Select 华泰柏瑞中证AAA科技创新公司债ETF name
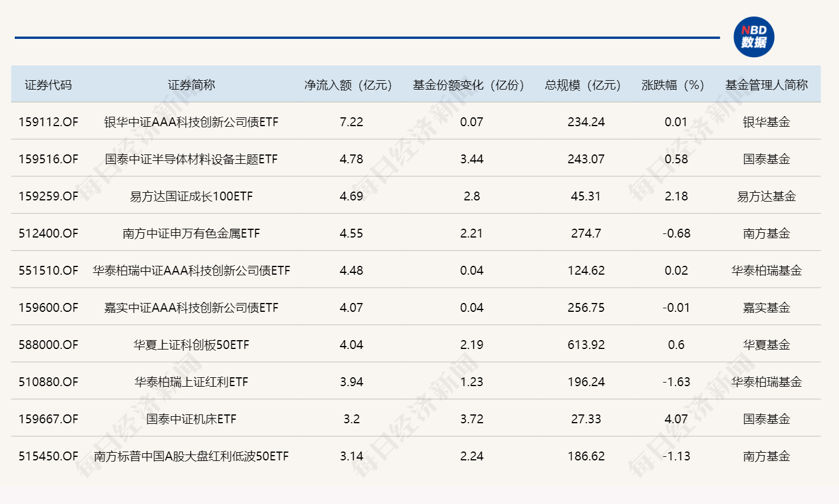The height and width of the screenshot is (504, 839). click(192, 271)
